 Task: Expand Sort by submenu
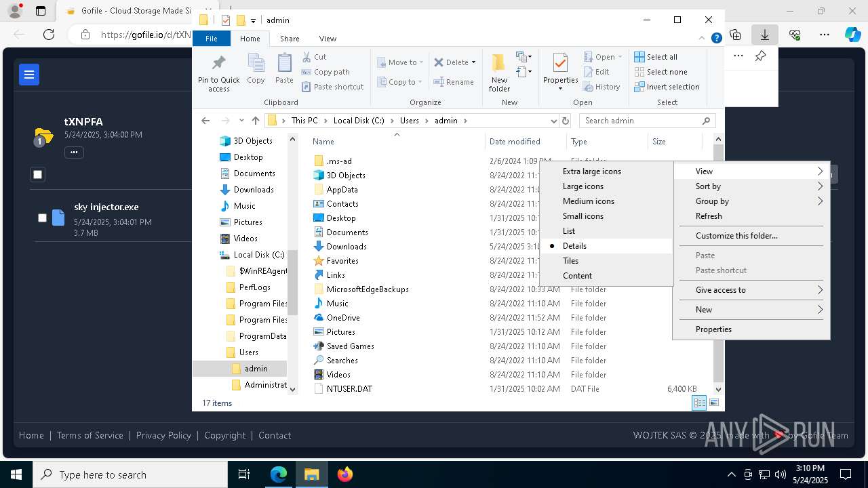point(751,186)
